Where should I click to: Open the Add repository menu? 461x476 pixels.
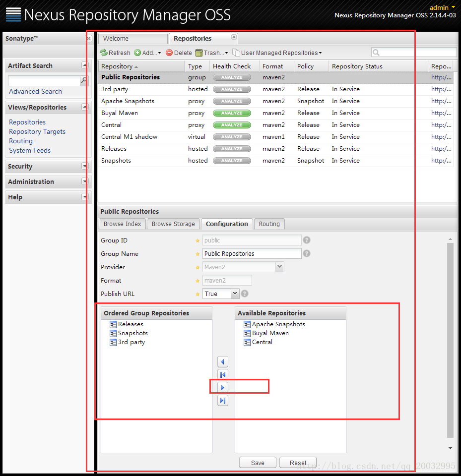tap(147, 53)
